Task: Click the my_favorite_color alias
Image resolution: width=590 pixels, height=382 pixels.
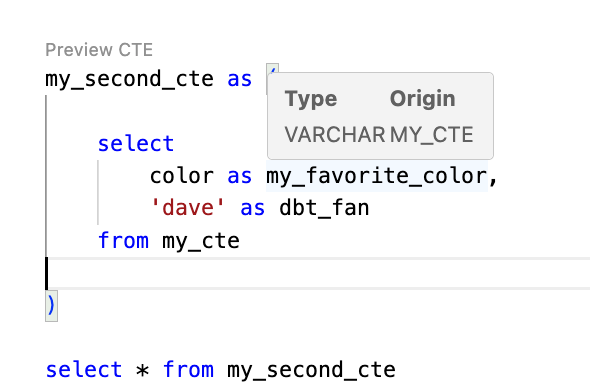Action: click(x=377, y=176)
